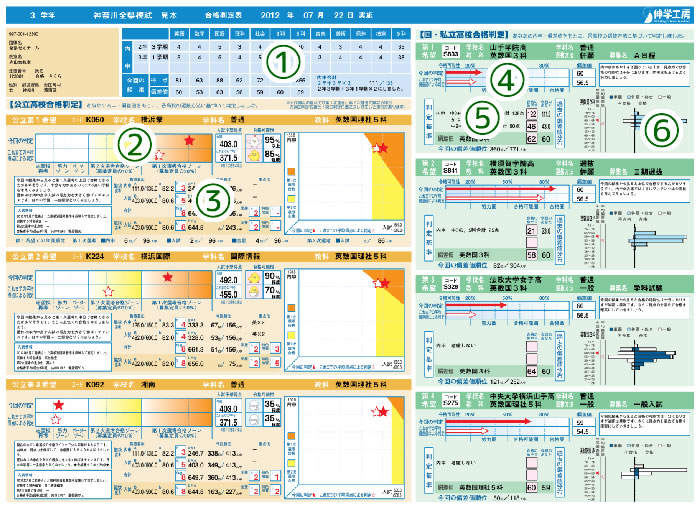The image size is (700, 508).
Task: Click the outlined star in the K050 judgment bar
Action: (x=158, y=155)
